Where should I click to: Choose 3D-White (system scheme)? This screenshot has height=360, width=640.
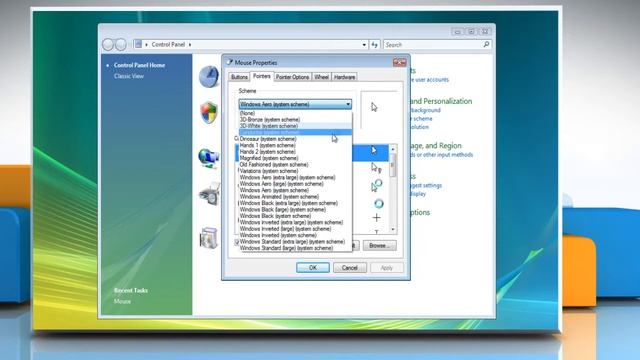point(295,126)
